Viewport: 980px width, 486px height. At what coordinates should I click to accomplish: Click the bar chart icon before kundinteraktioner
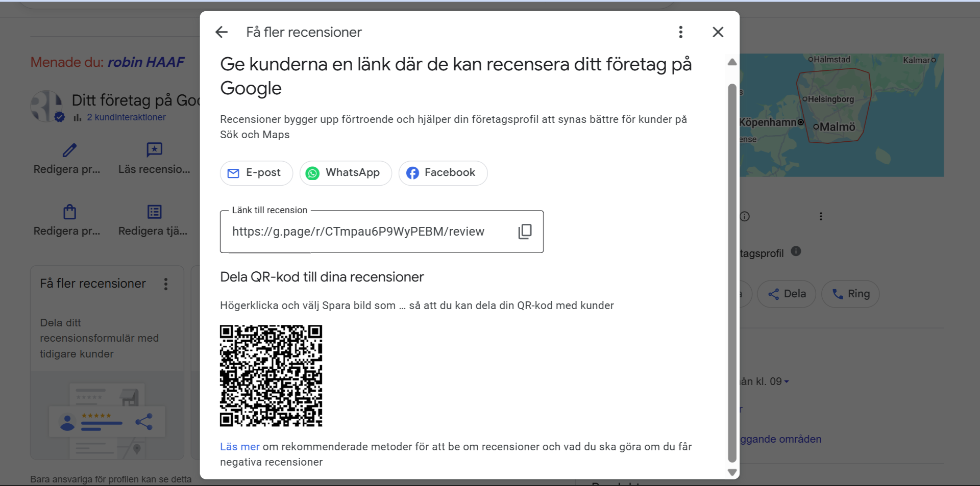(x=78, y=117)
